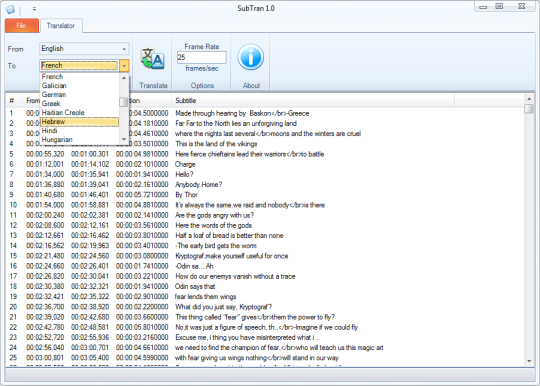Viewport: 540px width, 386px height.
Task: Click the subtitle list scrollbar thumb
Action: 529,108
